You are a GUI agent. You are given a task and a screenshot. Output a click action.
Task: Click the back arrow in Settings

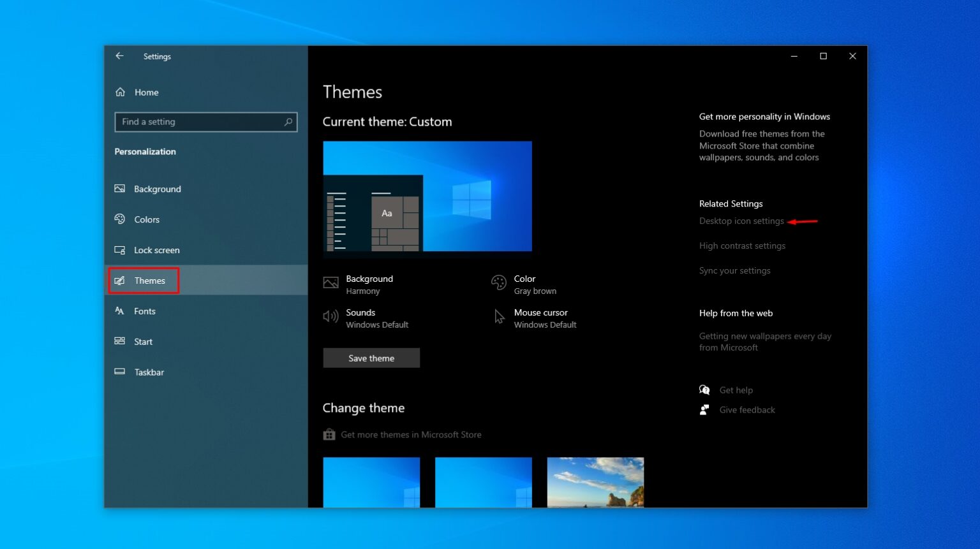coord(119,56)
